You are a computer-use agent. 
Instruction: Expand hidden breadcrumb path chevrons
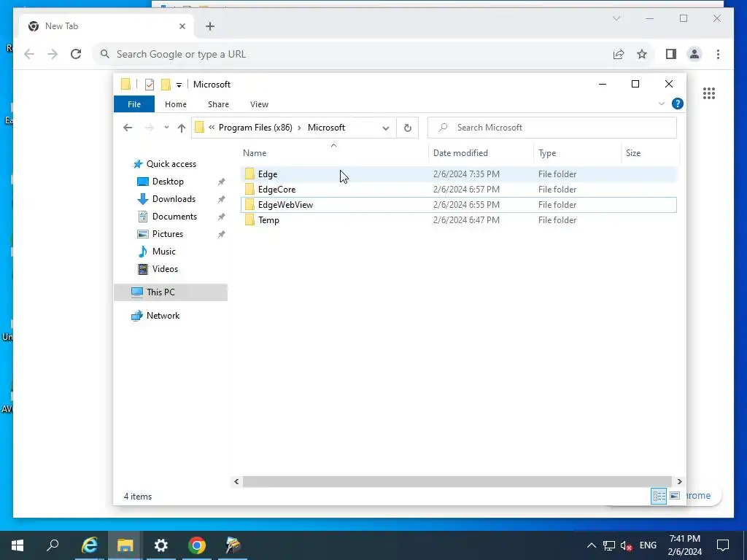tap(212, 128)
